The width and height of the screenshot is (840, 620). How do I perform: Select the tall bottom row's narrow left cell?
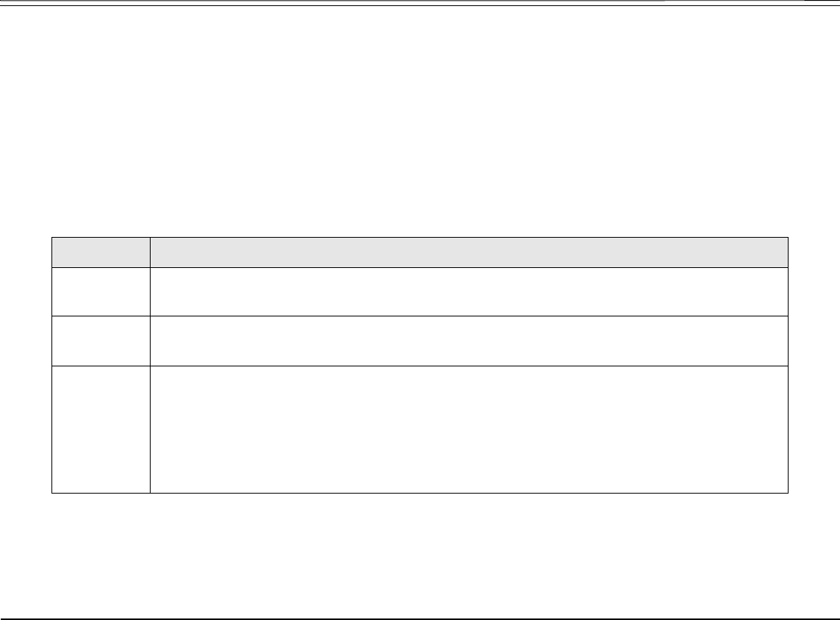101,429
